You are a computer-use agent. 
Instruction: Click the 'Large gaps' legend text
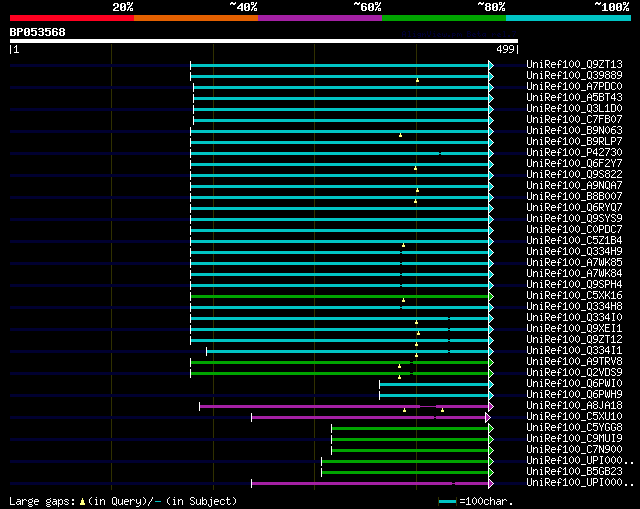click(x=42, y=501)
